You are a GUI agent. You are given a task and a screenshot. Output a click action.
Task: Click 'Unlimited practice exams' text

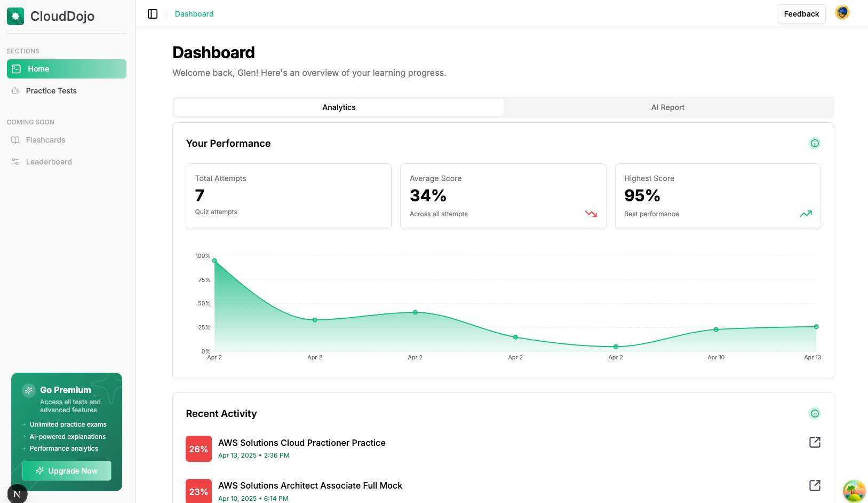[68, 425]
